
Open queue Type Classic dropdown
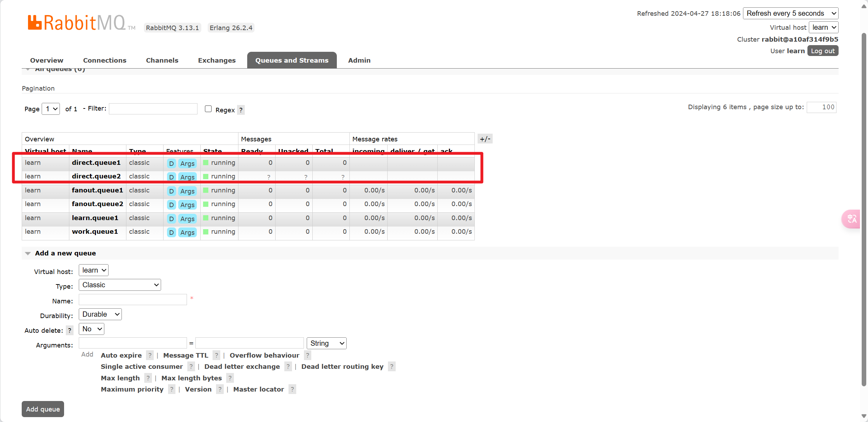tap(120, 285)
